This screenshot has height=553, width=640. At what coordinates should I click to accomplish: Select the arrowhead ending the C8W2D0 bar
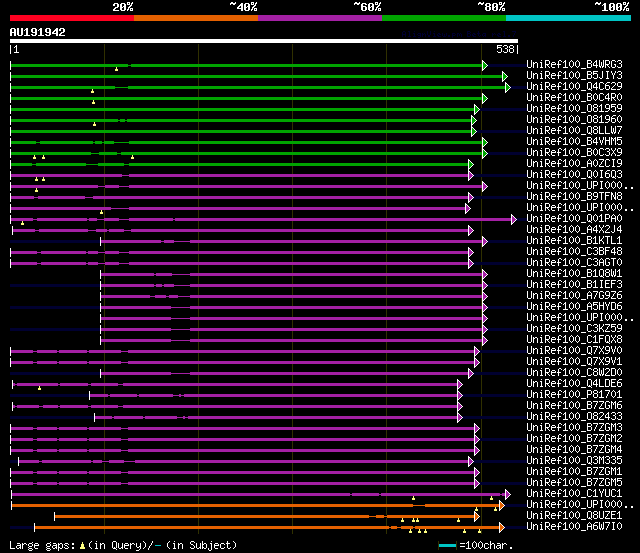[471, 373]
